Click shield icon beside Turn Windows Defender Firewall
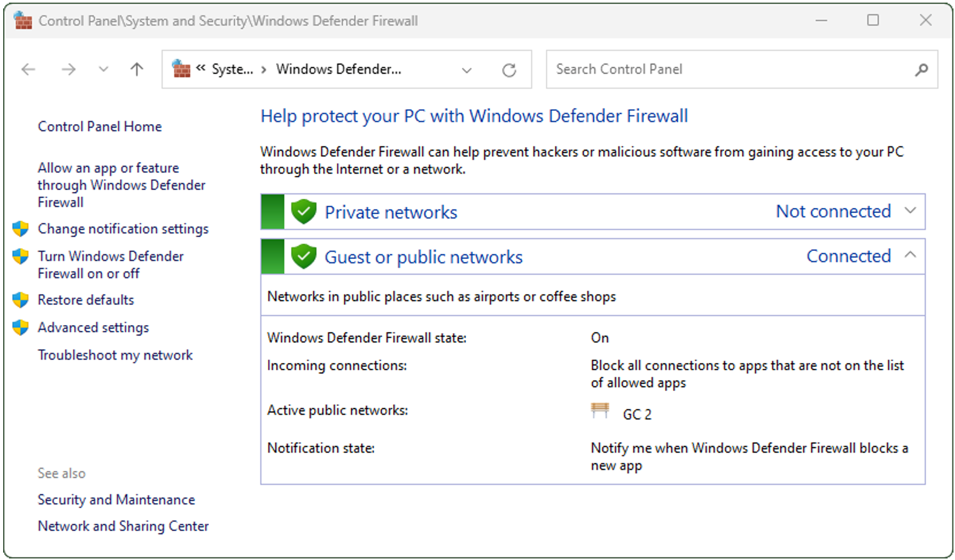 pos(20,256)
